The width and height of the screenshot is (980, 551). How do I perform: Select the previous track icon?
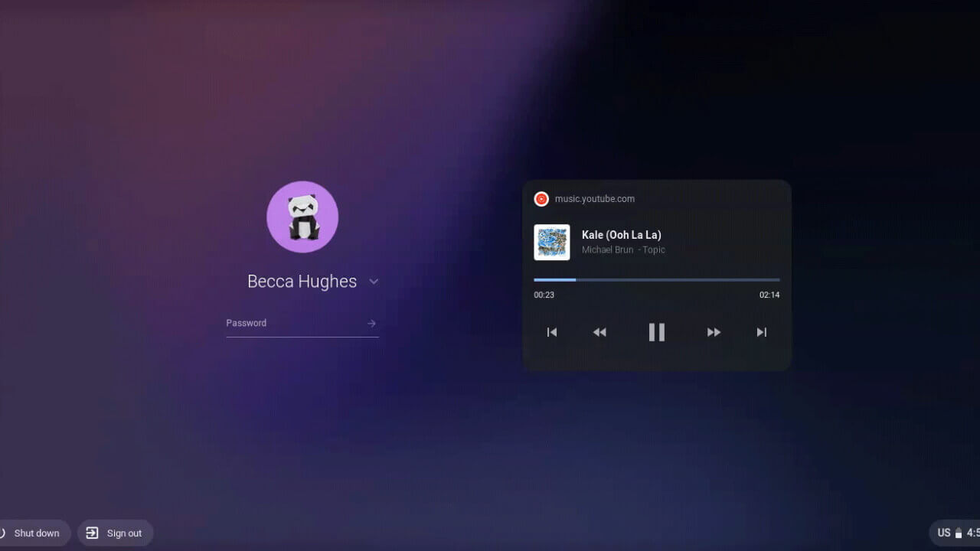pos(551,331)
